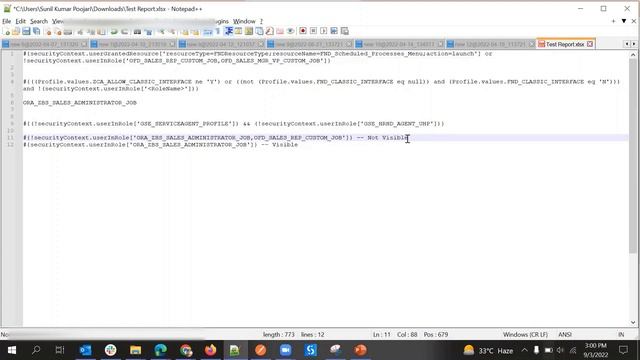This screenshot has width=640, height=360.
Task: Click the Zoom In toolbar icon
Action: 161,31
